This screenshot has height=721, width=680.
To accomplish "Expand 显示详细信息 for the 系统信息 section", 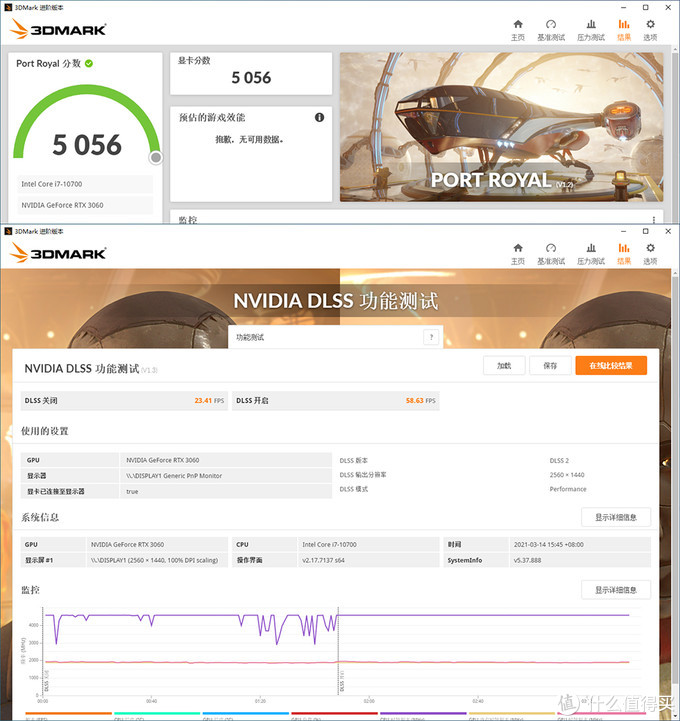I will [x=615, y=517].
